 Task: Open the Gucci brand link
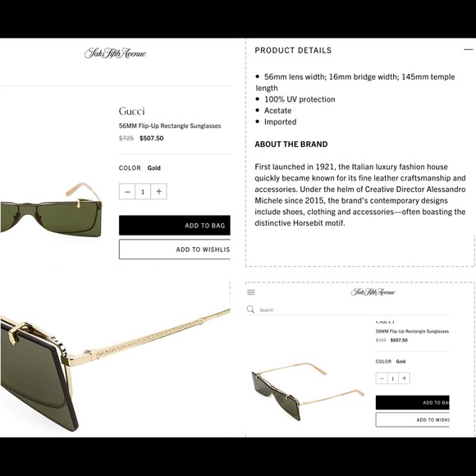tap(131, 111)
